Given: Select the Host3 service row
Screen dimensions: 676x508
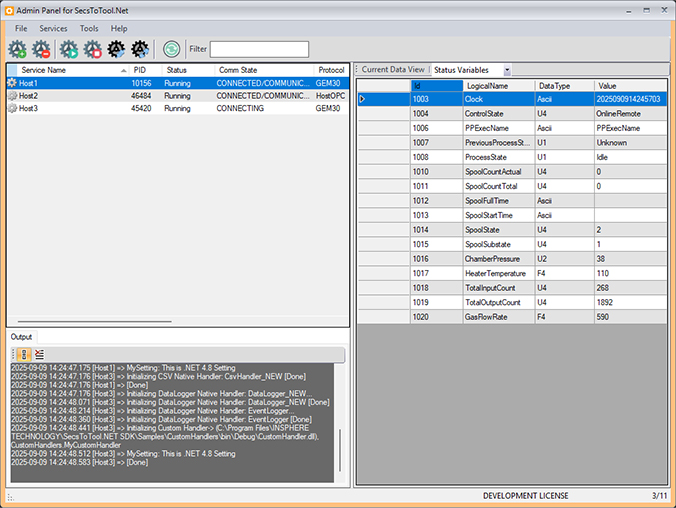Looking at the screenshot, I should click(178, 108).
